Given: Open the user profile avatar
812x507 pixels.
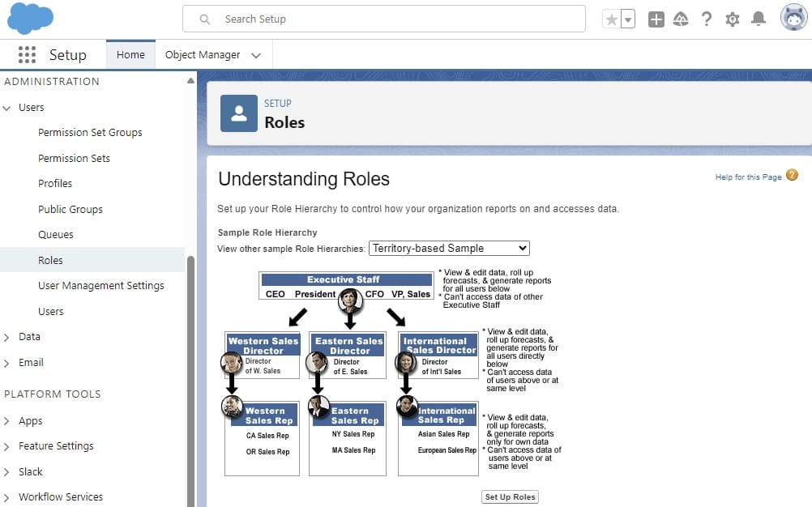Looking at the screenshot, I should click(x=794, y=18).
